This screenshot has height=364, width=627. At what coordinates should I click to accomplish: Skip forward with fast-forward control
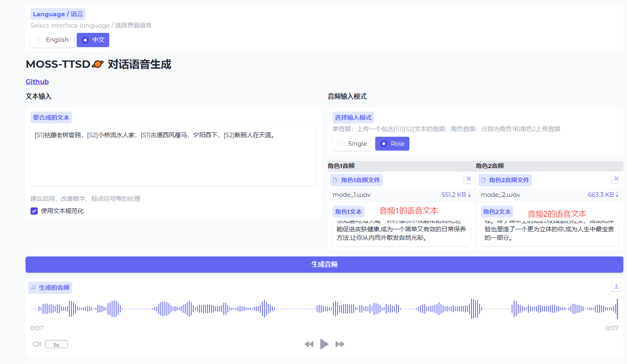340,344
